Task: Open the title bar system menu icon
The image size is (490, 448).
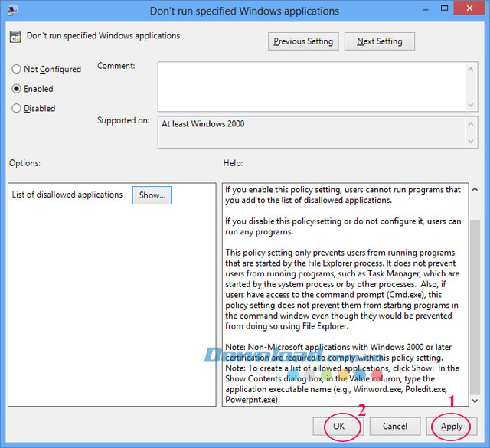Action: tap(12, 10)
